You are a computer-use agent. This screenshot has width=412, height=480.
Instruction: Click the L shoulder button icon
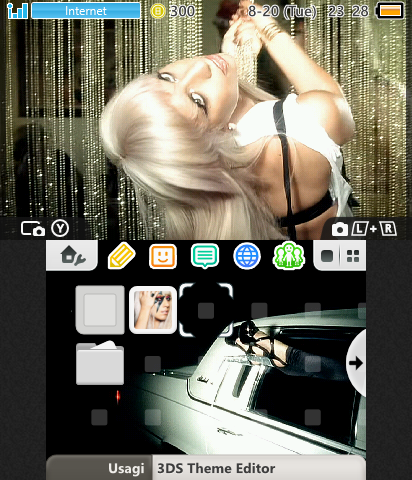point(359,229)
